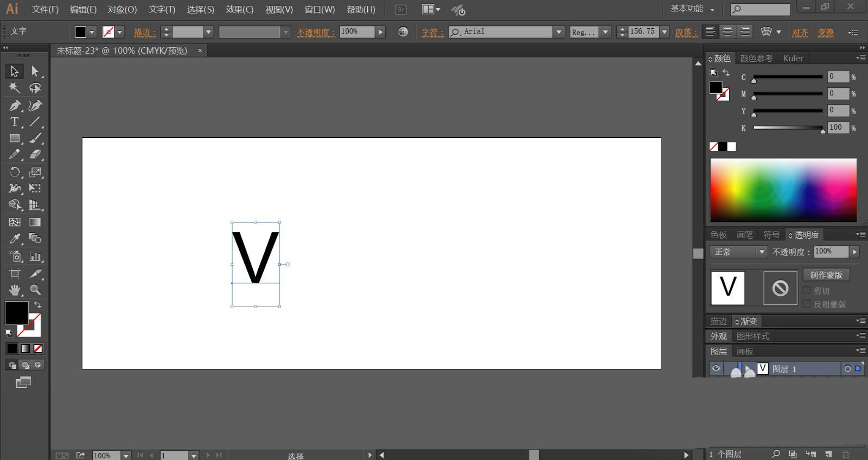
Task: Click Change Screen Mode icon at toolbox bottom
Action: tap(23, 382)
